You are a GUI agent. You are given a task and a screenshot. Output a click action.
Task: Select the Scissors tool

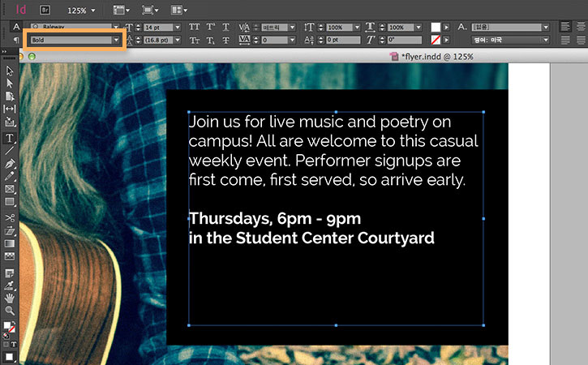pos(10,218)
